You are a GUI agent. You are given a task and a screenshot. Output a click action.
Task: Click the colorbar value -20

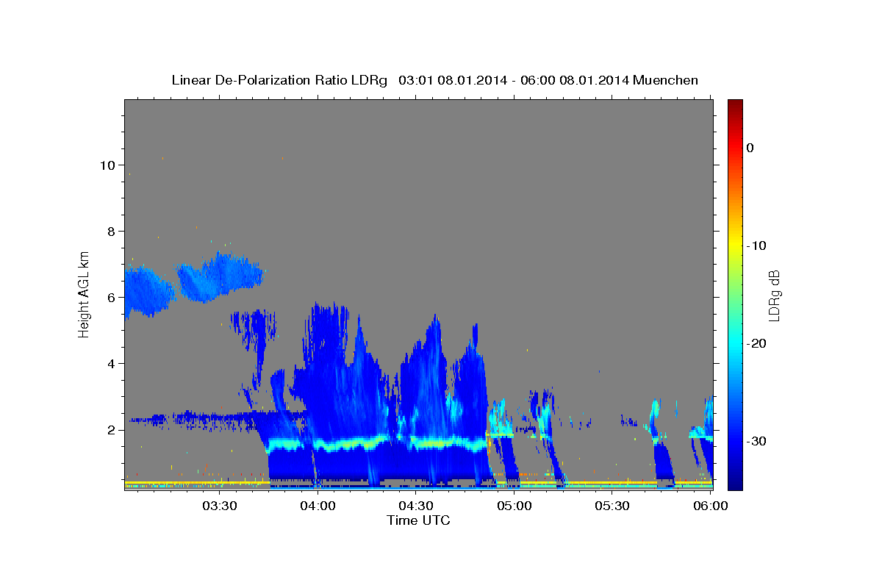[756, 343]
